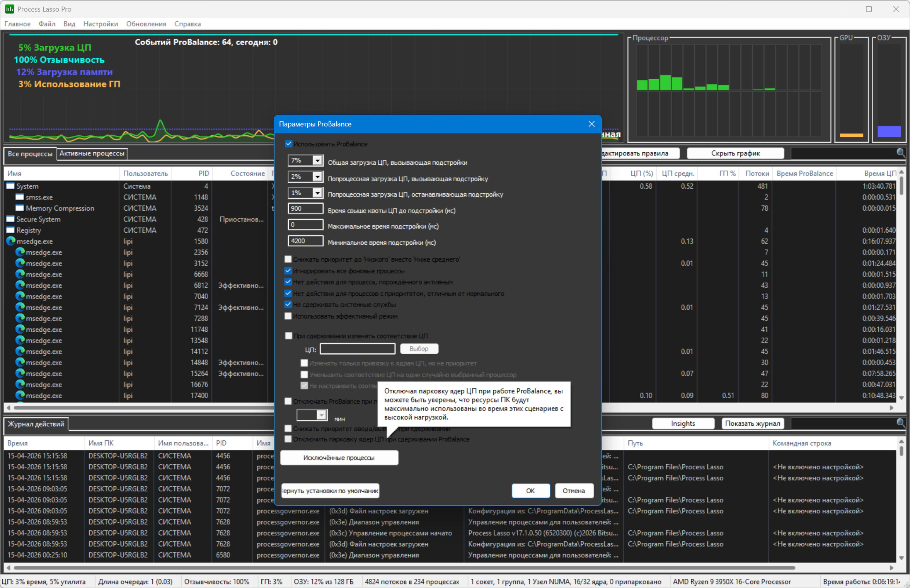Expand the 1% stop-adjustment dropdown
This screenshot has width=910, height=588.
(317, 193)
